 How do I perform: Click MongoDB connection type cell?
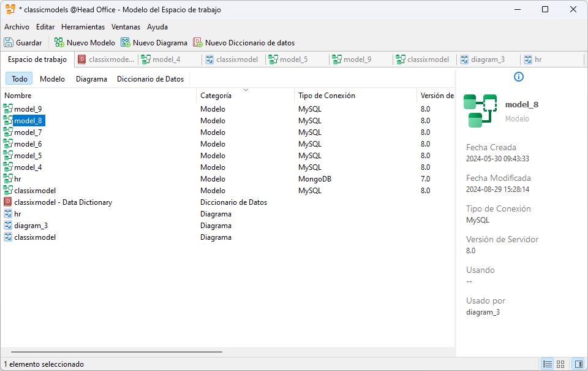pyautogui.click(x=315, y=178)
